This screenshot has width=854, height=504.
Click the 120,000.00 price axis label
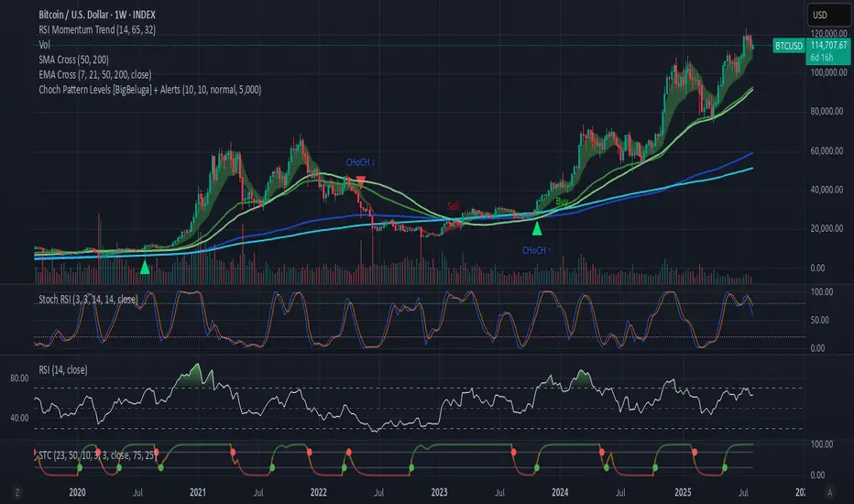point(829,34)
